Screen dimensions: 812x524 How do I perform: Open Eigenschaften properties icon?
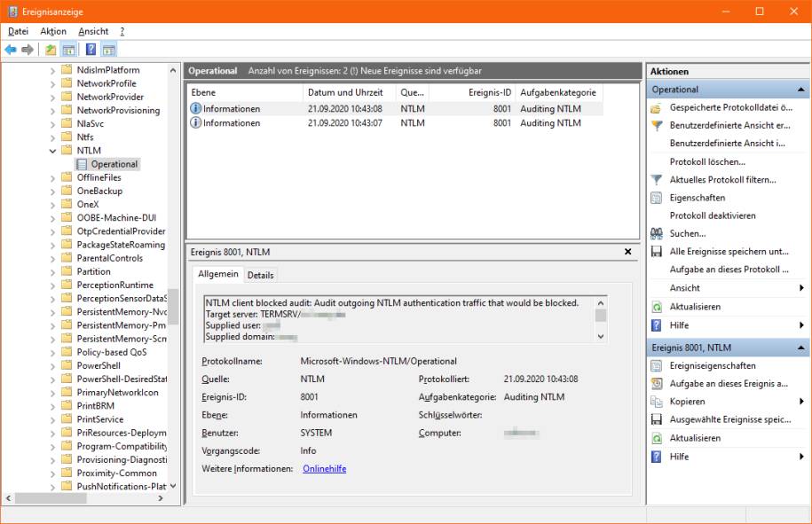click(x=656, y=198)
